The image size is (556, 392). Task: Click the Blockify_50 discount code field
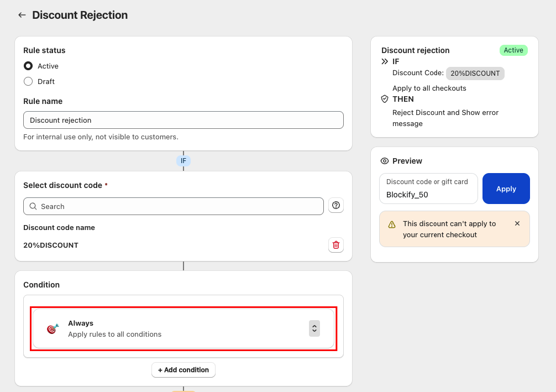coord(428,189)
